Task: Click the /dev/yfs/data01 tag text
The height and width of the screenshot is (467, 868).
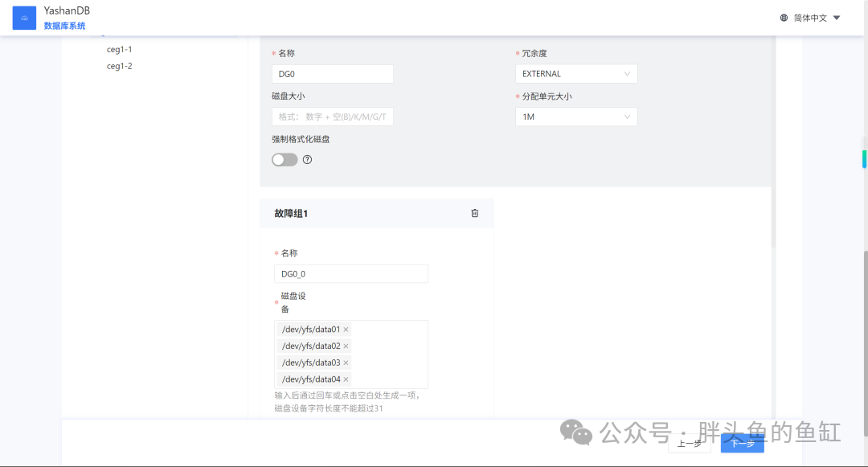Action: (311, 330)
